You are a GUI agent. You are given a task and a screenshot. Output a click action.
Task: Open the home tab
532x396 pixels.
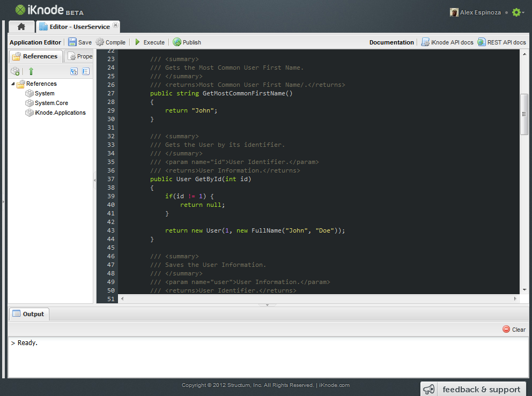coord(21,27)
